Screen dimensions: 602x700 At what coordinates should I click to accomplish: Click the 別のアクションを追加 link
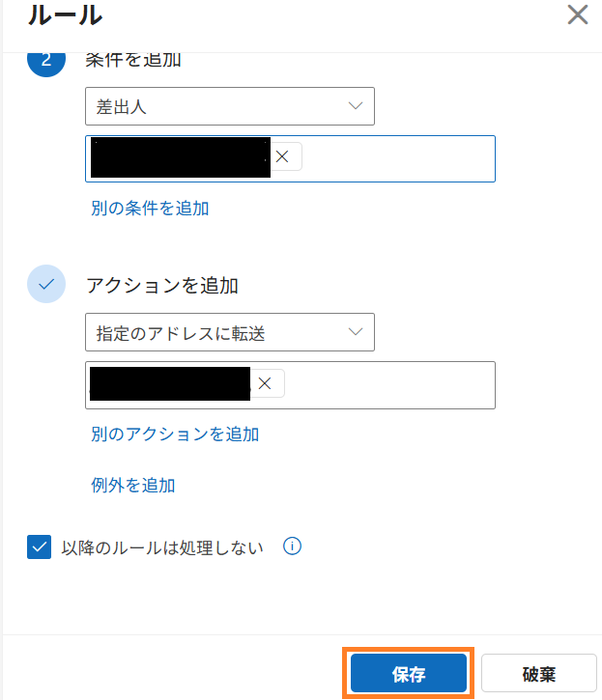[175, 434]
